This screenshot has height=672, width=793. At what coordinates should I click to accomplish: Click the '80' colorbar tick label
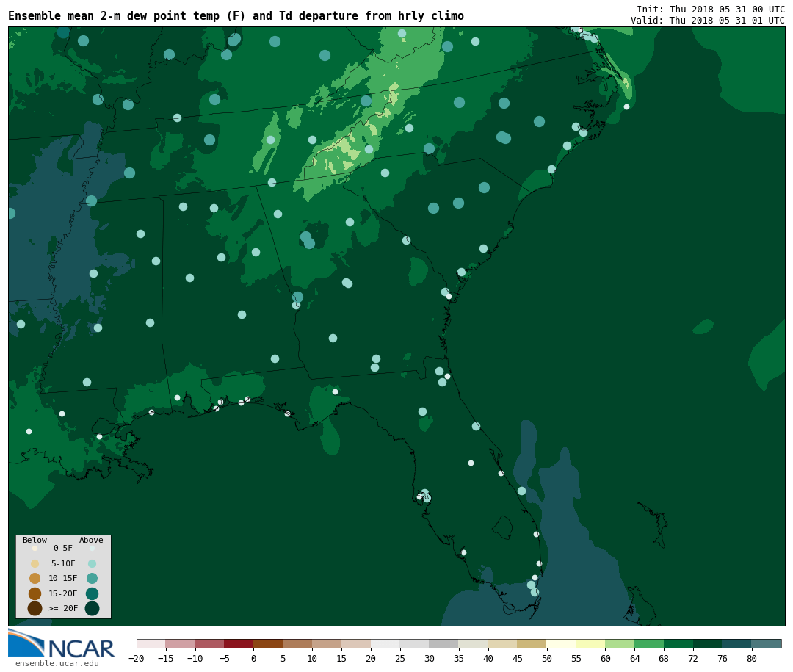tap(753, 658)
